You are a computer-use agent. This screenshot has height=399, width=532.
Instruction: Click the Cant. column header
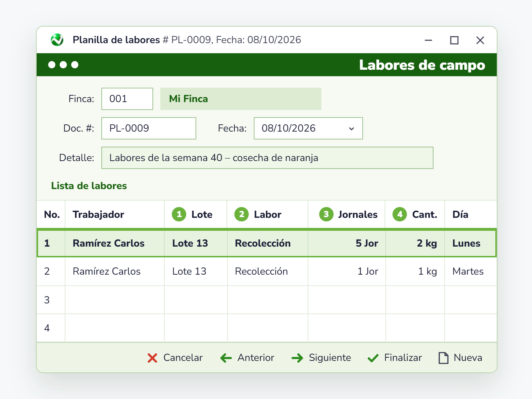point(415,214)
